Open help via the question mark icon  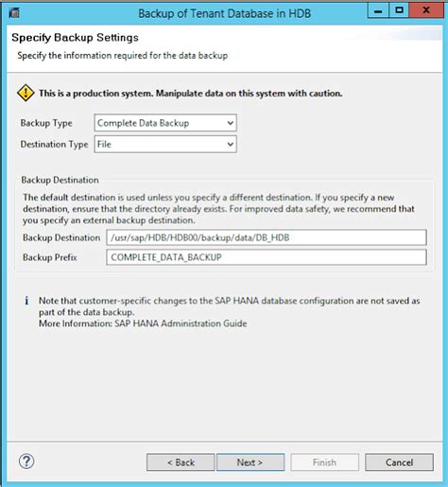(26, 461)
